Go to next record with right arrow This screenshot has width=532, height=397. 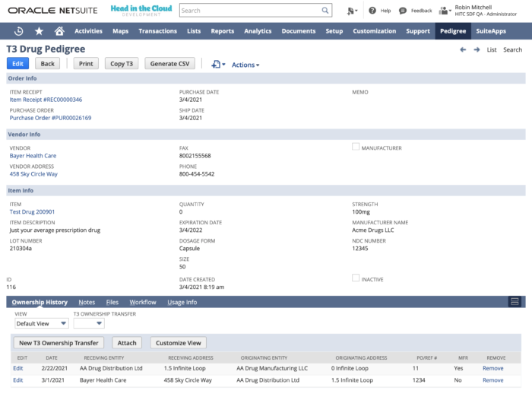(477, 49)
